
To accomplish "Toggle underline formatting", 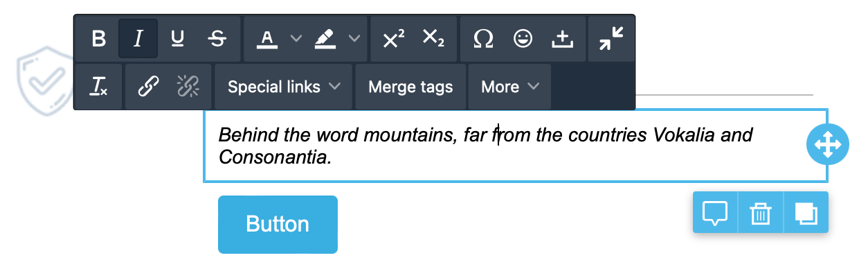I will 177,39.
